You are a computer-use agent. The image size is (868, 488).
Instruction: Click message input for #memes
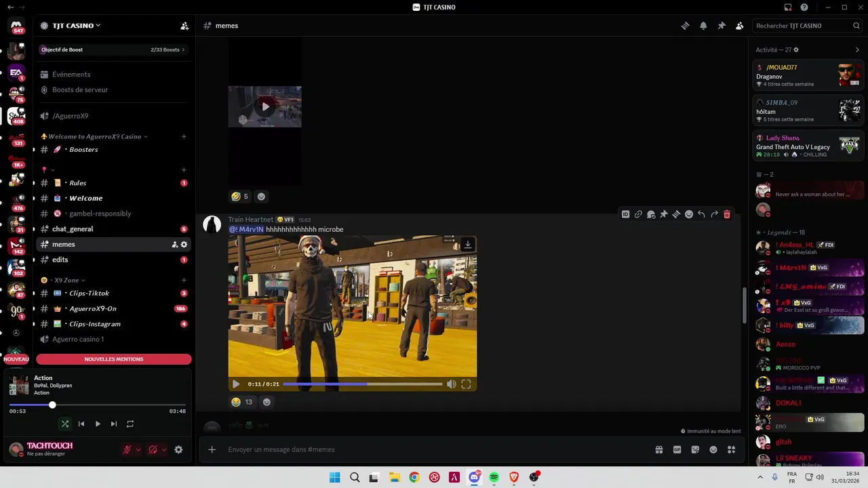click(x=434, y=449)
